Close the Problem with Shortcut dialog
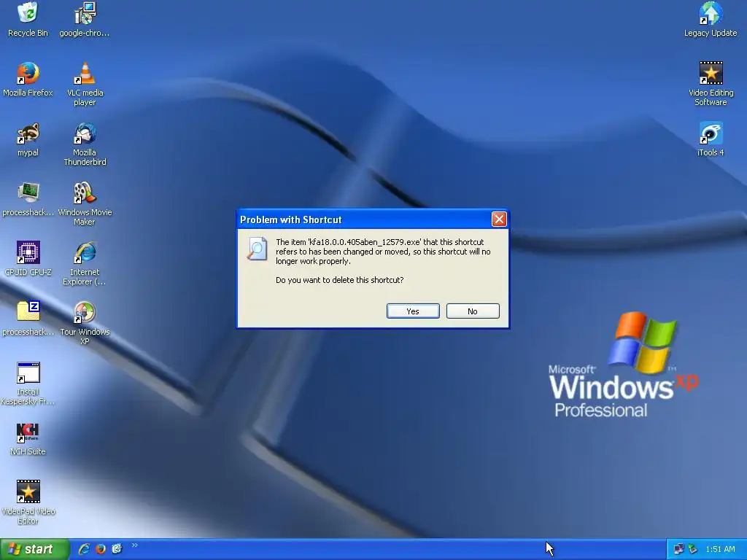 click(499, 219)
